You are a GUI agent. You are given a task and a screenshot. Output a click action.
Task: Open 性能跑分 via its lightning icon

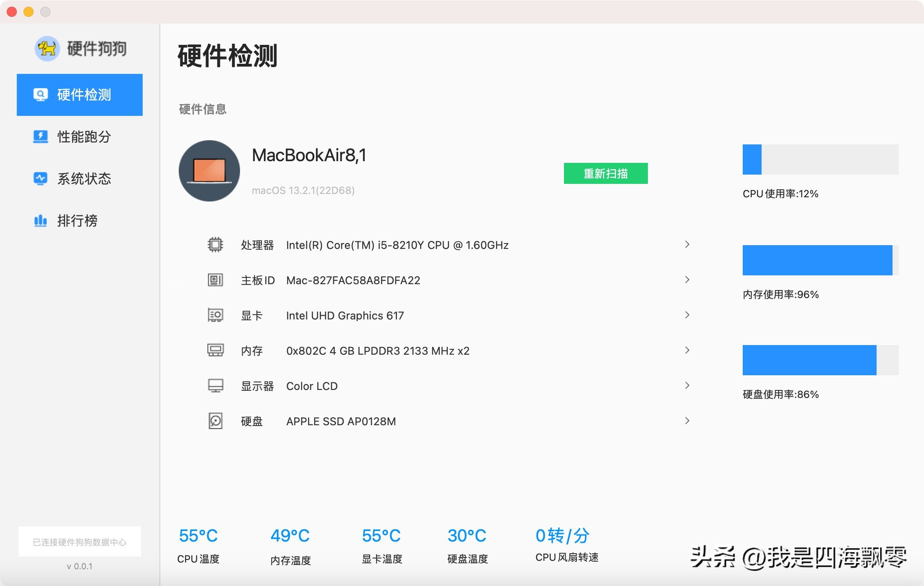click(x=40, y=136)
